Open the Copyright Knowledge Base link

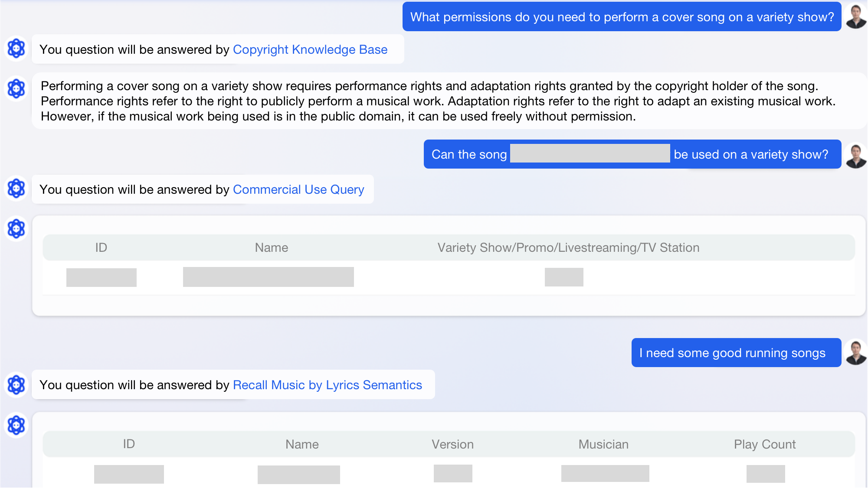tap(310, 49)
